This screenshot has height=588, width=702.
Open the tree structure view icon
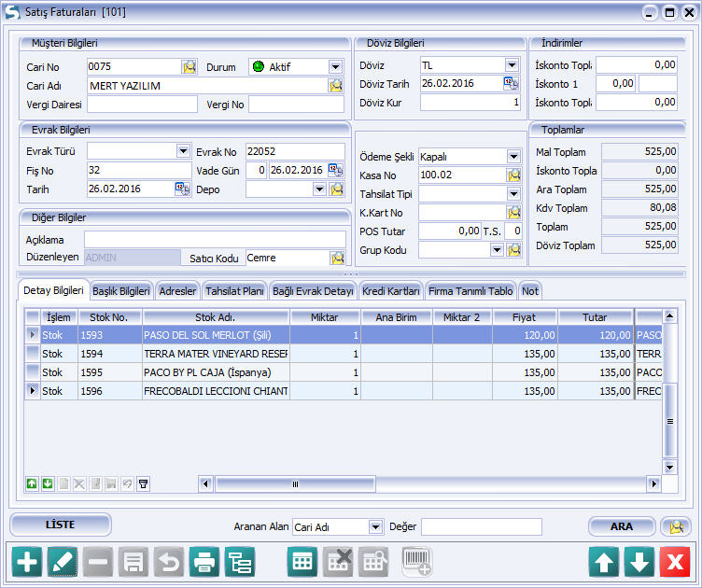[240, 562]
